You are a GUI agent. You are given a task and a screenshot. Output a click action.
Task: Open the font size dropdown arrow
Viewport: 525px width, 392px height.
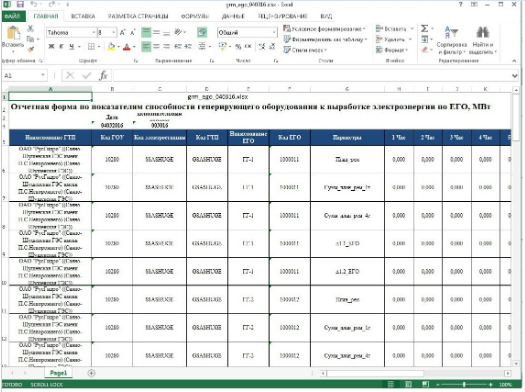pyautogui.click(x=114, y=32)
